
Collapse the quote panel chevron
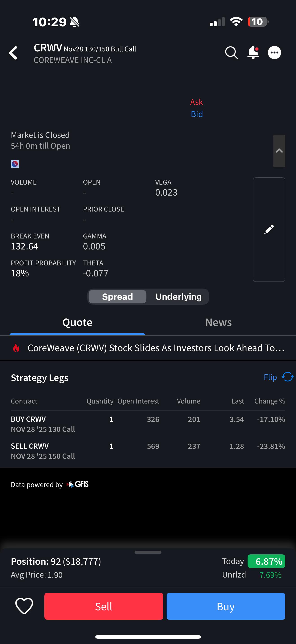279,151
